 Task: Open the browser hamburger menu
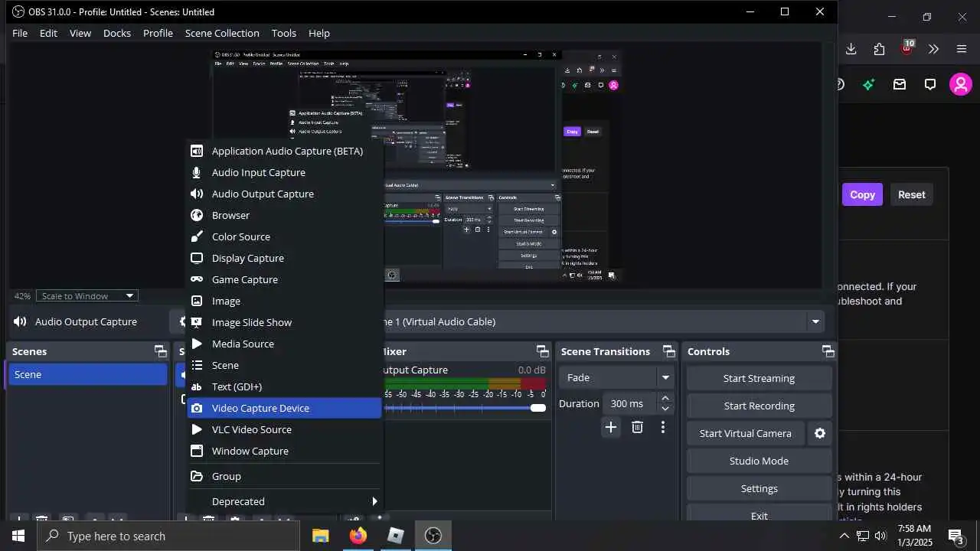962,49
